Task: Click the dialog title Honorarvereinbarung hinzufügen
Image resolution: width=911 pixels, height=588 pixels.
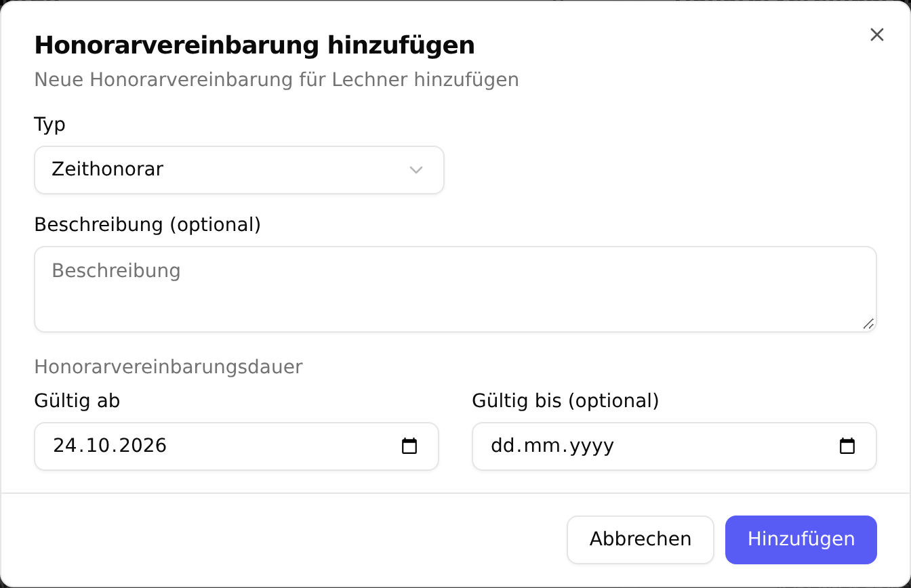Action: click(254, 46)
